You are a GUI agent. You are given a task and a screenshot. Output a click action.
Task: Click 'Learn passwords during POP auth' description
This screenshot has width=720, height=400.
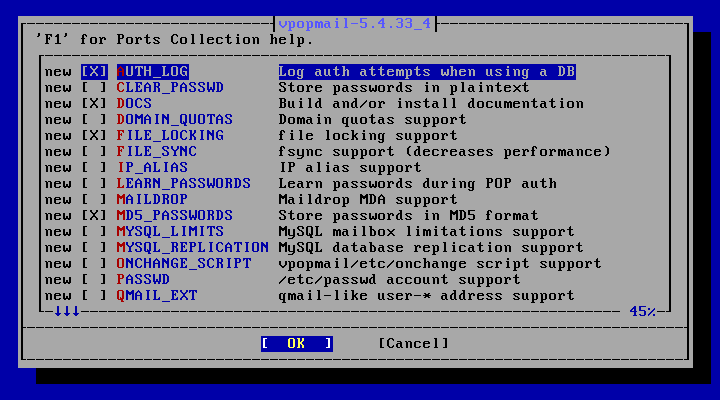click(417, 184)
